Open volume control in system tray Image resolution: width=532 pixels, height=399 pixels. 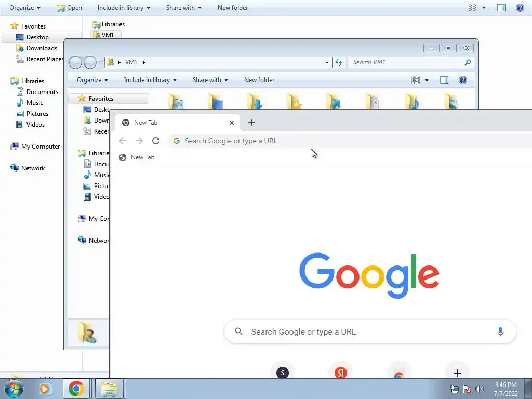click(x=480, y=389)
